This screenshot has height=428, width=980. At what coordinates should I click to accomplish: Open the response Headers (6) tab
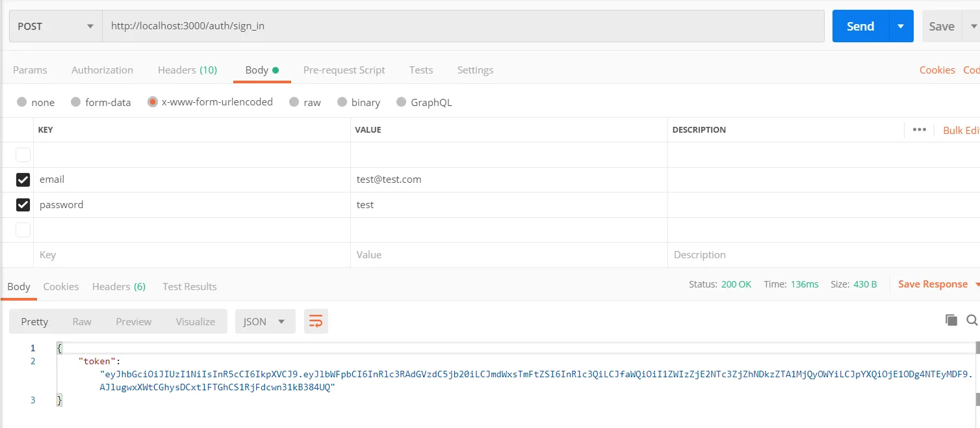[119, 286]
